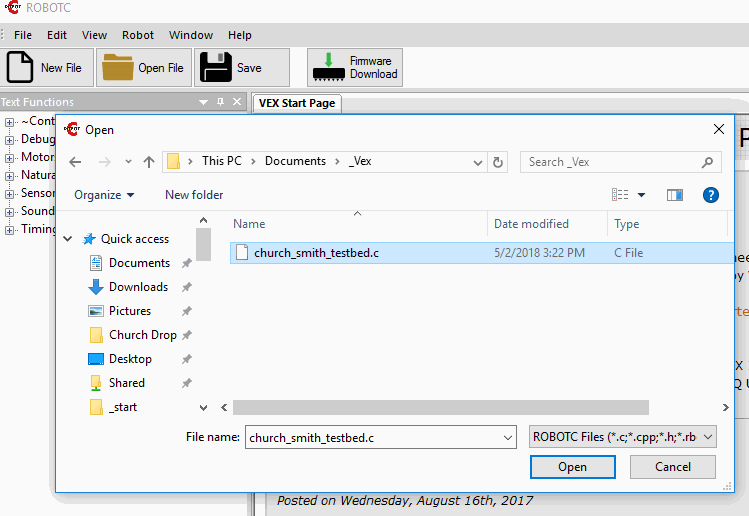Expand the Motor tree node
This screenshot has height=516, width=749.
pos(9,157)
